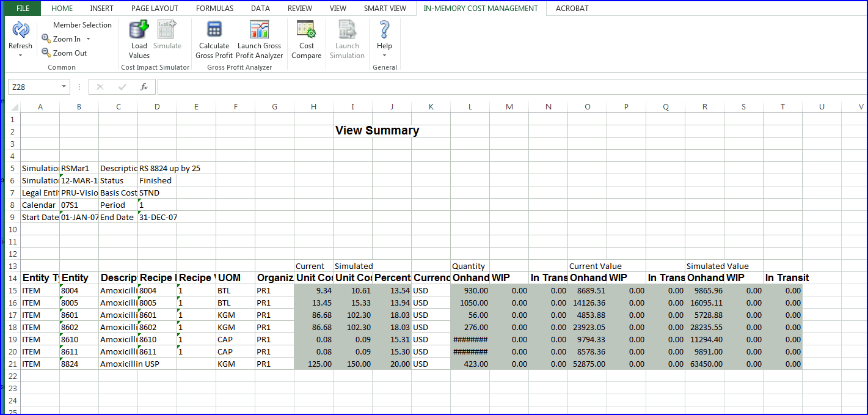
Task: Click the Amoxicillin USP description cell
Action: 129,364
